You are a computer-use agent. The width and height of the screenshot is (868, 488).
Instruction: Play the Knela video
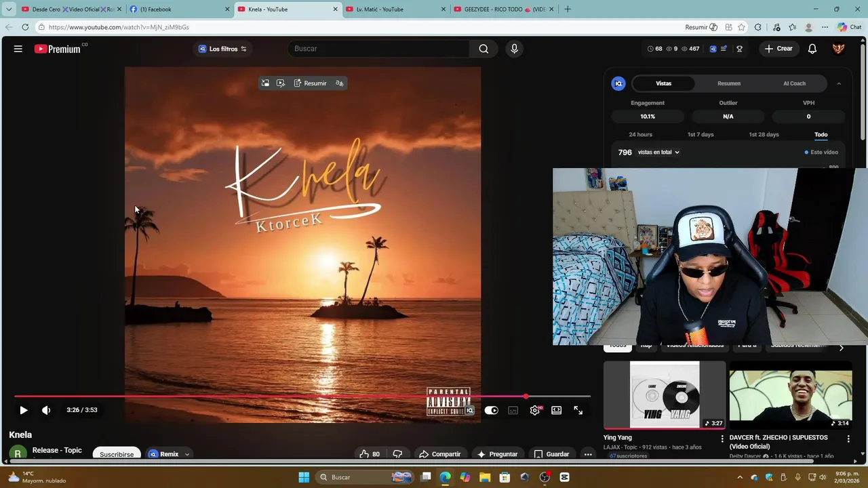(24, 410)
